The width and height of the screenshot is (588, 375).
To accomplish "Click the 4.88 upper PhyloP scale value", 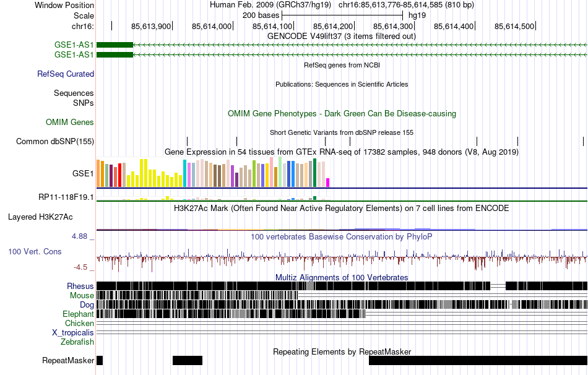I will click(79, 236).
